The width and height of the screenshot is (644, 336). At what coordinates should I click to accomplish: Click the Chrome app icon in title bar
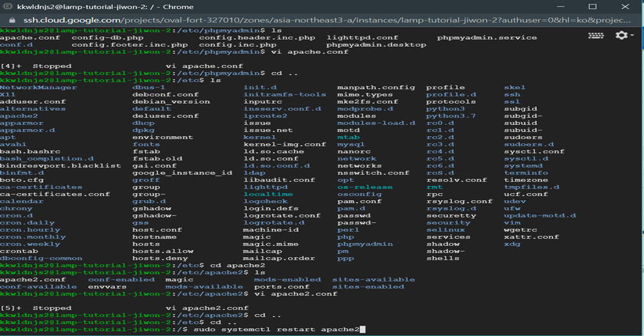[x=8, y=6]
